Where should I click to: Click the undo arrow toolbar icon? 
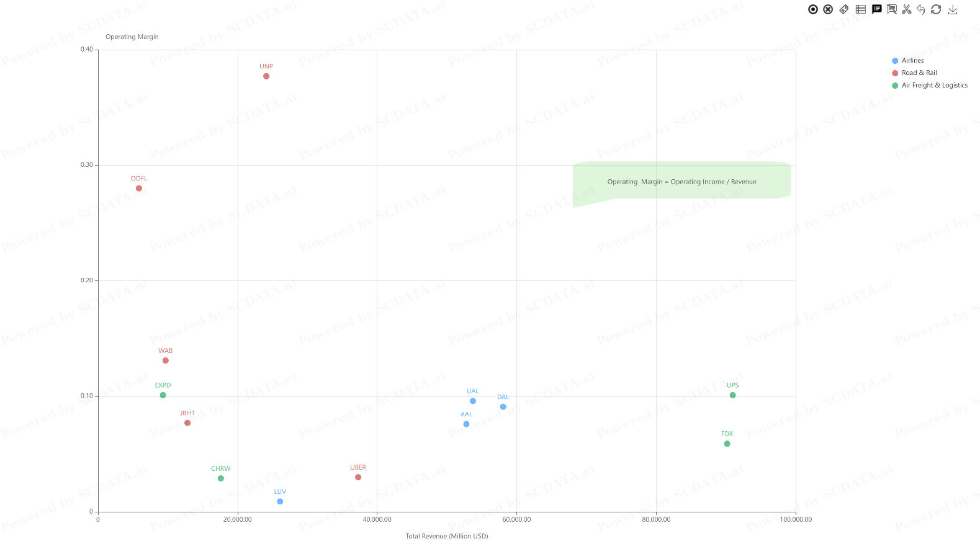(921, 9)
